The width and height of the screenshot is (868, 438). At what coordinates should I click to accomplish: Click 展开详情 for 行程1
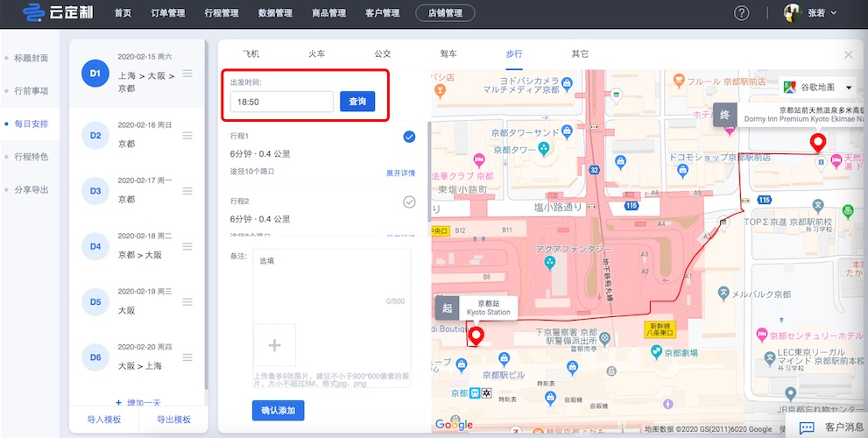click(400, 173)
